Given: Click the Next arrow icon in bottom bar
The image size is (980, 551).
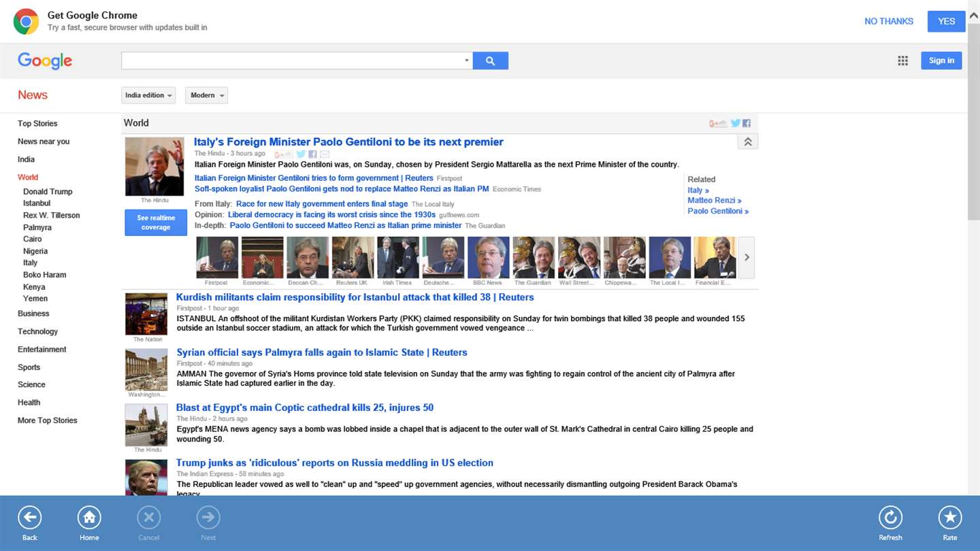Looking at the screenshot, I should click(x=208, y=518).
